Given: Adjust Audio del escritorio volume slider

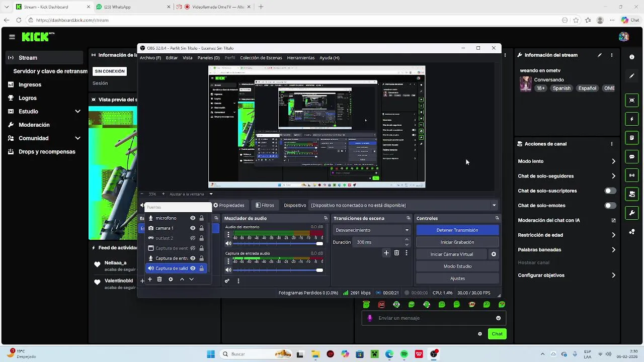Looking at the screenshot, I should [278, 243].
